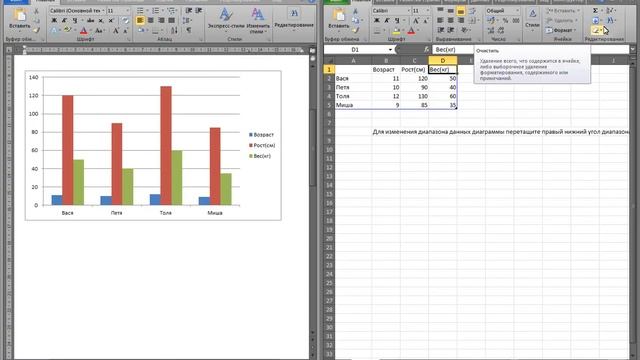
Task: Pick Word font color red A
Action: click(84, 31)
